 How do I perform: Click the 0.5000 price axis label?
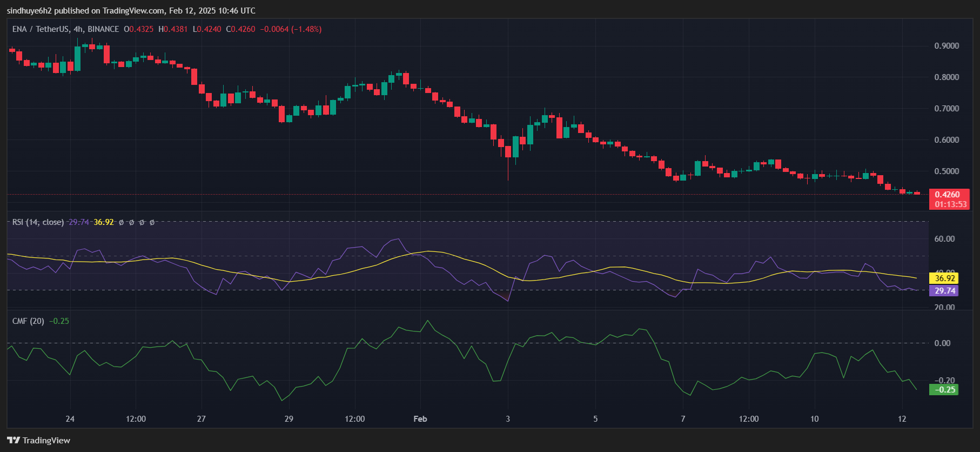click(x=947, y=171)
